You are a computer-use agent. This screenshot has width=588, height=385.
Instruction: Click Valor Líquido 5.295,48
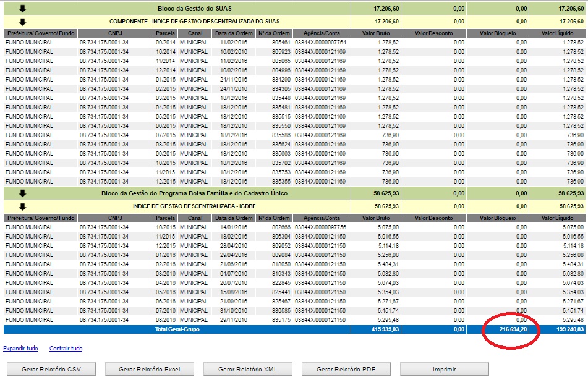pyautogui.click(x=573, y=319)
